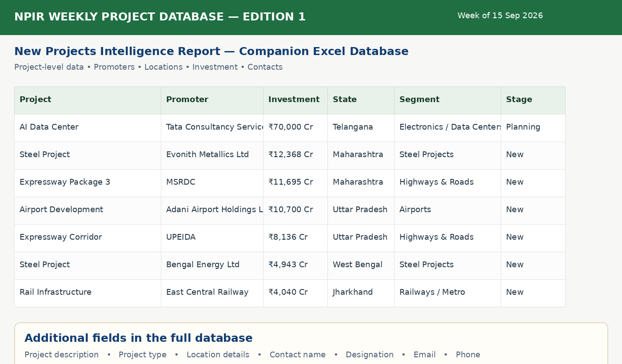
Task: Click the Railways / Metro segment cell
Action: tap(447, 293)
